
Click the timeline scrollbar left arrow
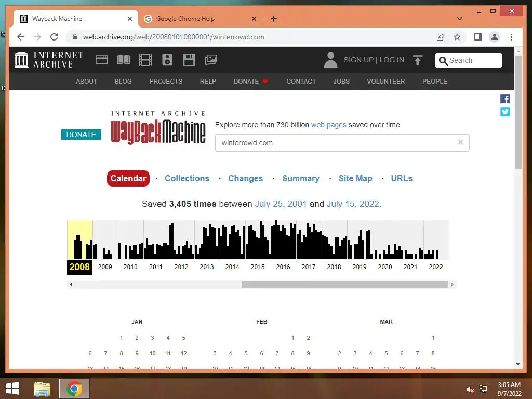pyautogui.click(x=71, y=284)
